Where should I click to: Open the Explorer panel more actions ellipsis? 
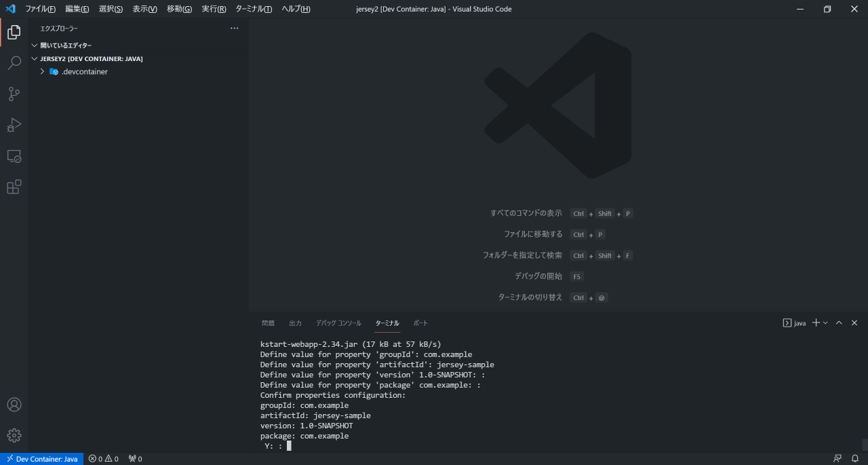pyautogui.click(x=235, y=29)
